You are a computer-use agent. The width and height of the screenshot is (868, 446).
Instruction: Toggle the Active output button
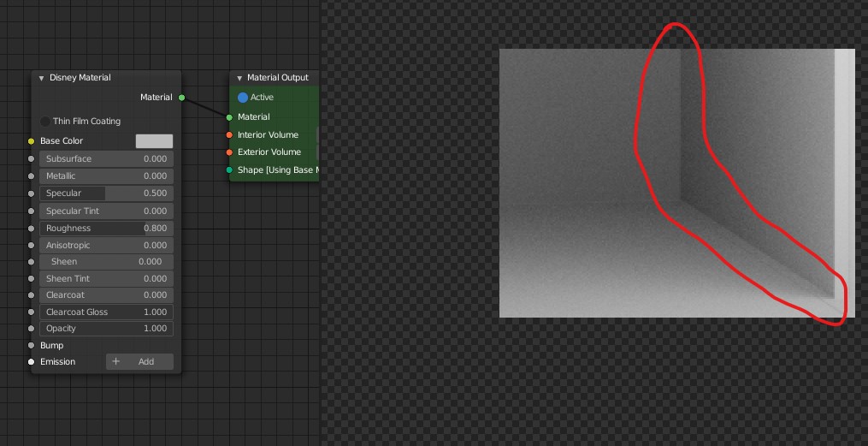tap(243, 98)
